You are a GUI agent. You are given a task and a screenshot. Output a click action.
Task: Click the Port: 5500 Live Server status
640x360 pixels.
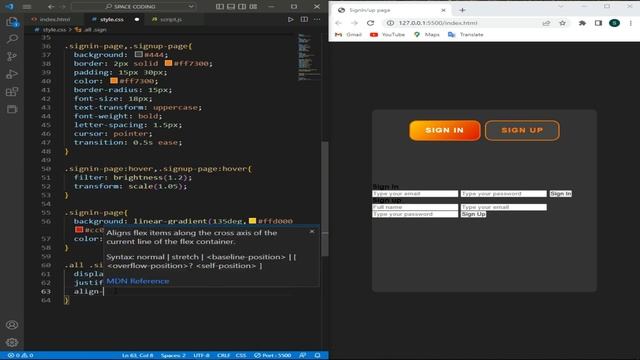tap(273, 355)
